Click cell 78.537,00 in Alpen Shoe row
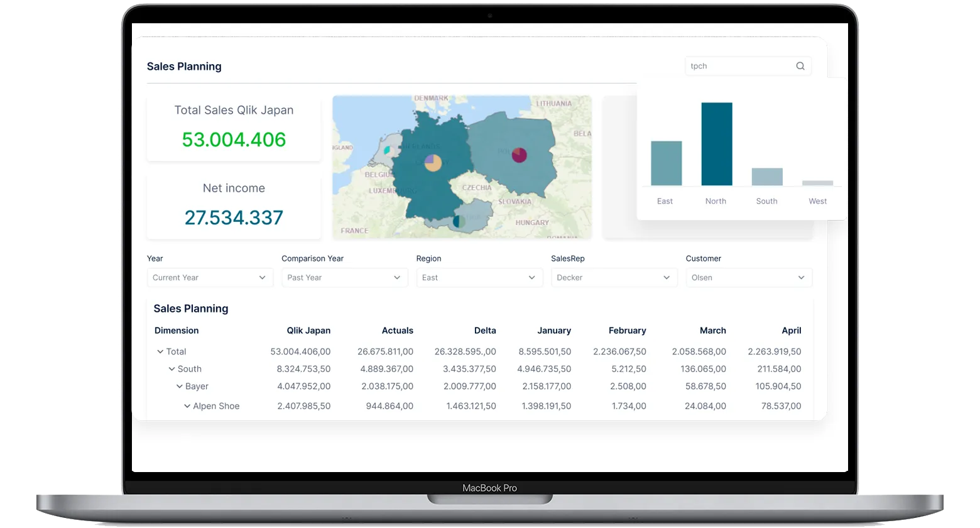Viewport: 980px width, 528px height. point(781,406)
